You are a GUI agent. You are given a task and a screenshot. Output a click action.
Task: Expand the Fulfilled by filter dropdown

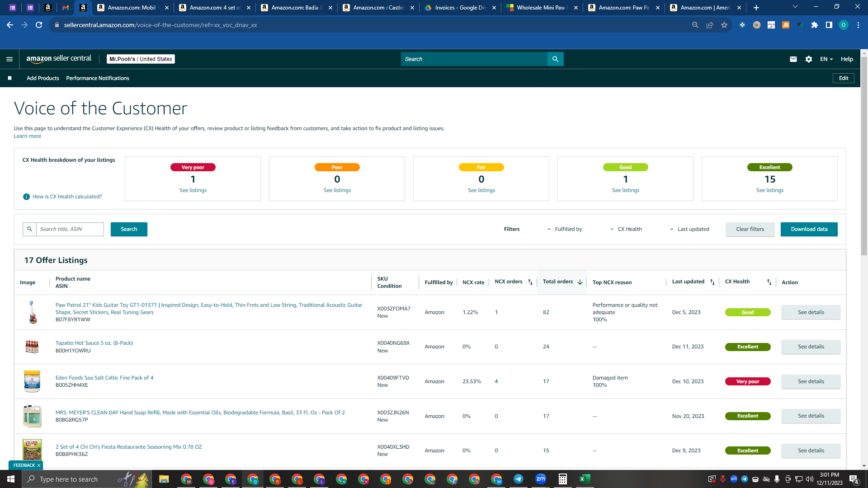click(565, 229)
